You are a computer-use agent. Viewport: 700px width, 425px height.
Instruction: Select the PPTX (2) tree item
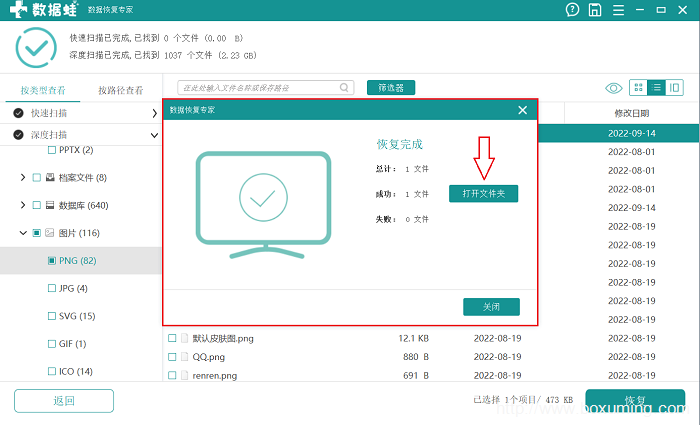pyautogui.click(x=80, y=150)
